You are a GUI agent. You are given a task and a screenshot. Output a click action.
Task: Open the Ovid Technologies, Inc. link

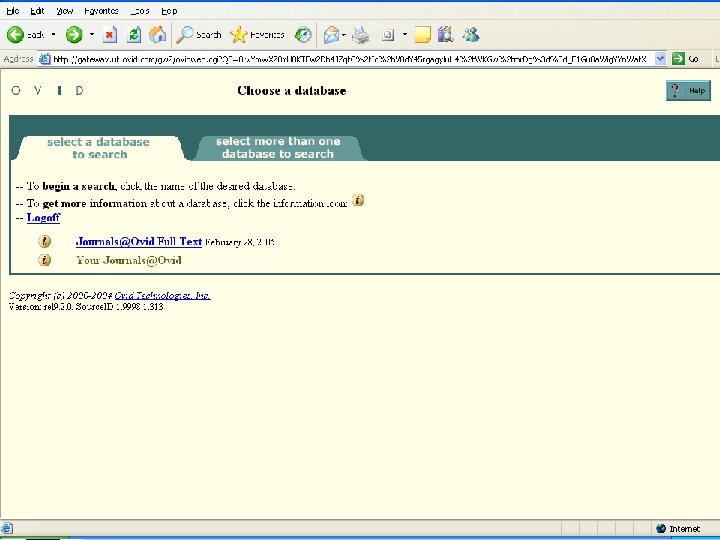[163, 295]
